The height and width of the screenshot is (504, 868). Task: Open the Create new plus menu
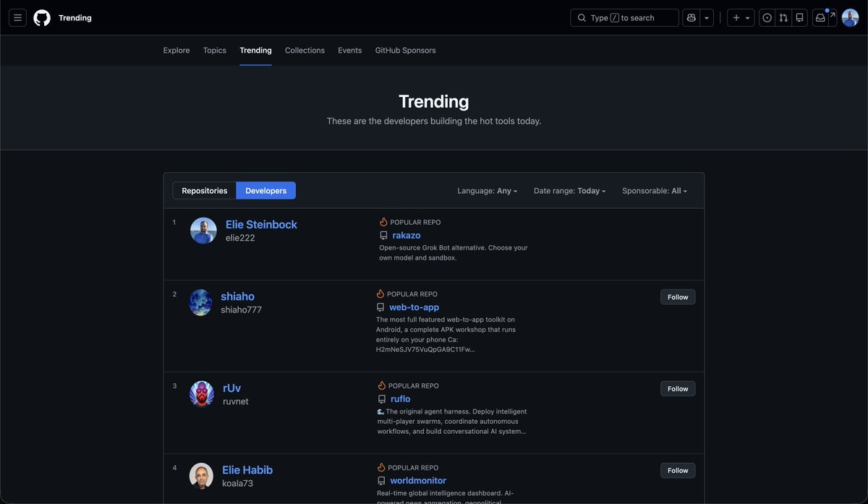741,17
